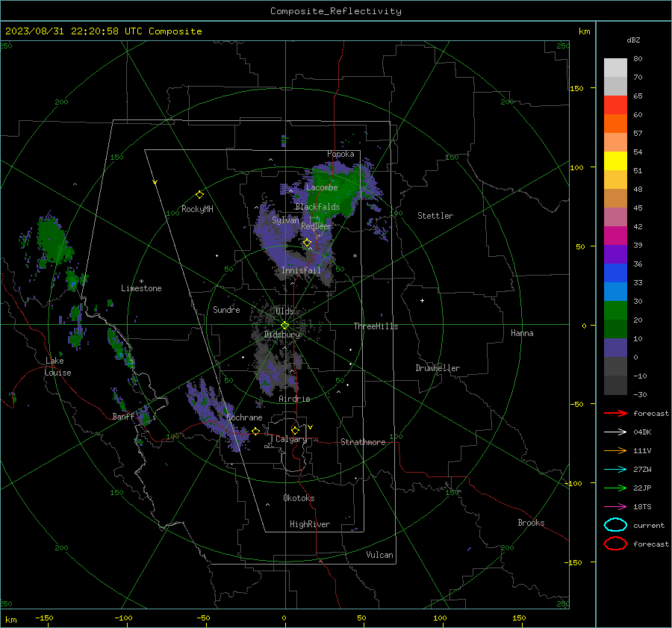672x628 pixels.
Task: Click the light gray 80 dBZ swatch
Action: click(615, 67)
